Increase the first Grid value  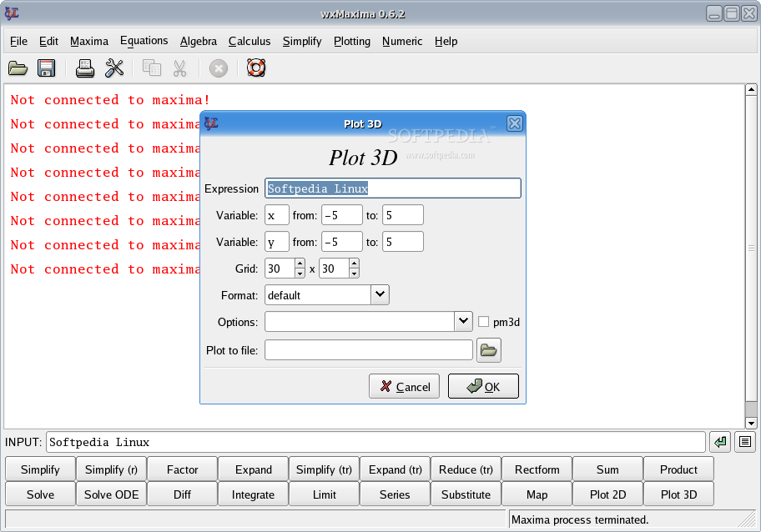point(300,263)
